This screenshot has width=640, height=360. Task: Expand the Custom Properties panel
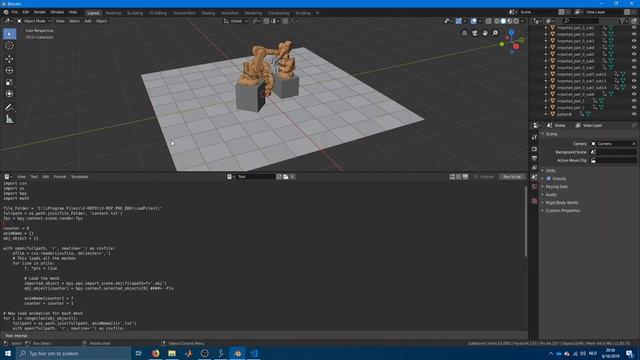[562, 211]
